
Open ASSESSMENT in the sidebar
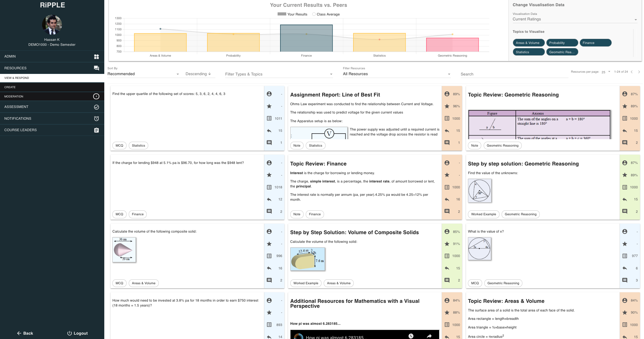tap(52, 107)
